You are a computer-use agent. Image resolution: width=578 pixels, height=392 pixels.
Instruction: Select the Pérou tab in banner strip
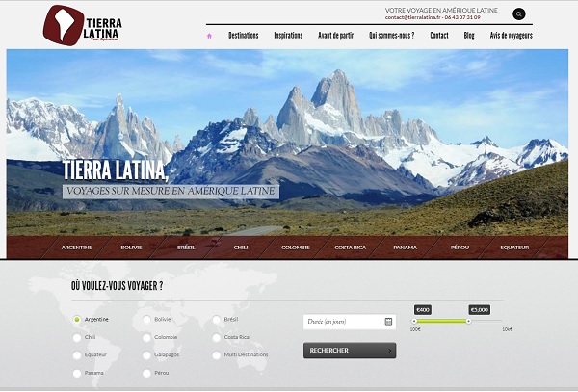pyautogui.click(x=460, y=248)
